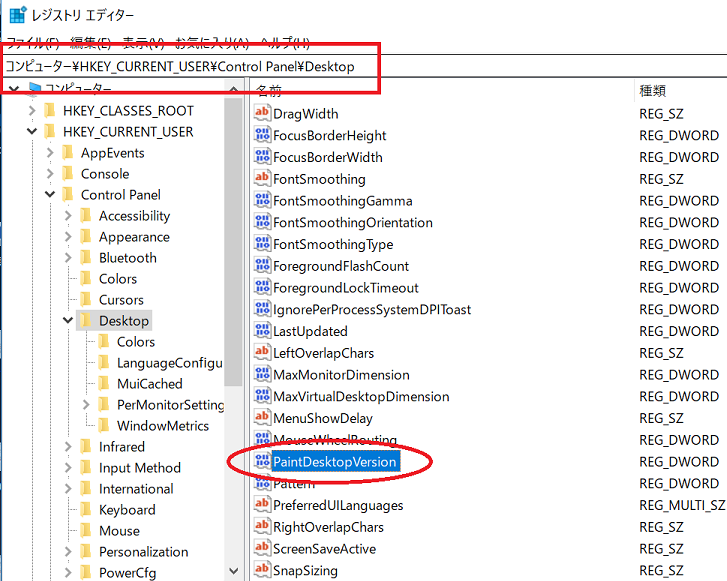Expand the Console key
This screenshot has height=581, width=727.
(x=50, y=173)
